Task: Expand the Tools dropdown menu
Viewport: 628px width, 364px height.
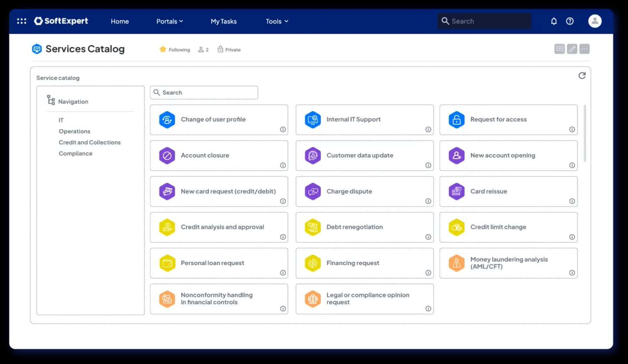Action: pyautogui.click(x=277, y=21)
